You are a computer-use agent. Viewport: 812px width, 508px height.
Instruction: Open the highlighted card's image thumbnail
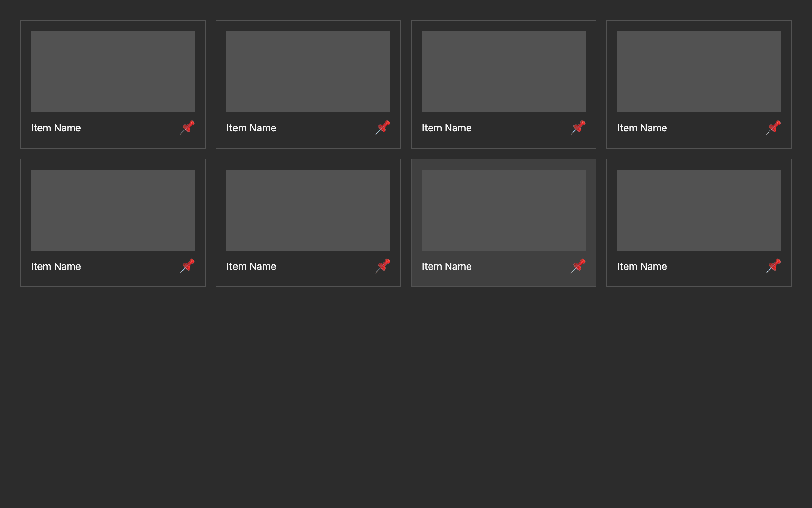pyautogui.click(x=503, y=210)
